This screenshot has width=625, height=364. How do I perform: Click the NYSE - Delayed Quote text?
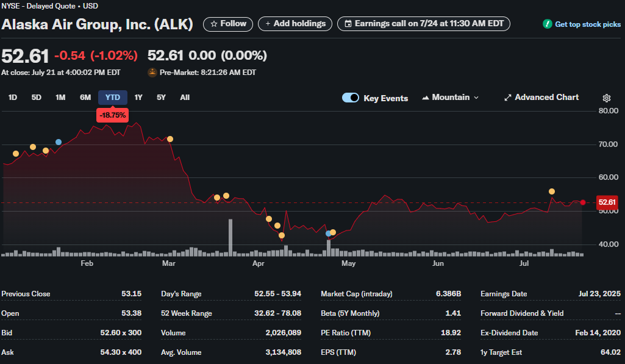(38, 6)
